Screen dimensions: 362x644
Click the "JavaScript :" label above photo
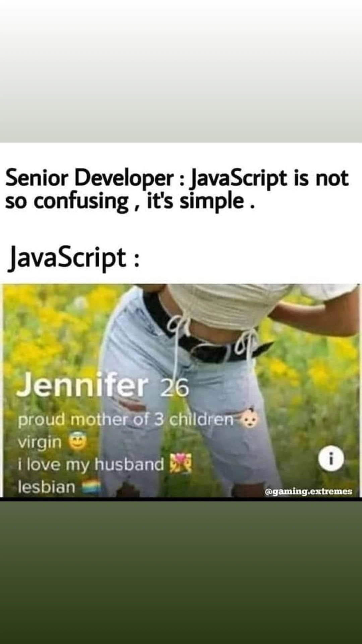[73, 258]
